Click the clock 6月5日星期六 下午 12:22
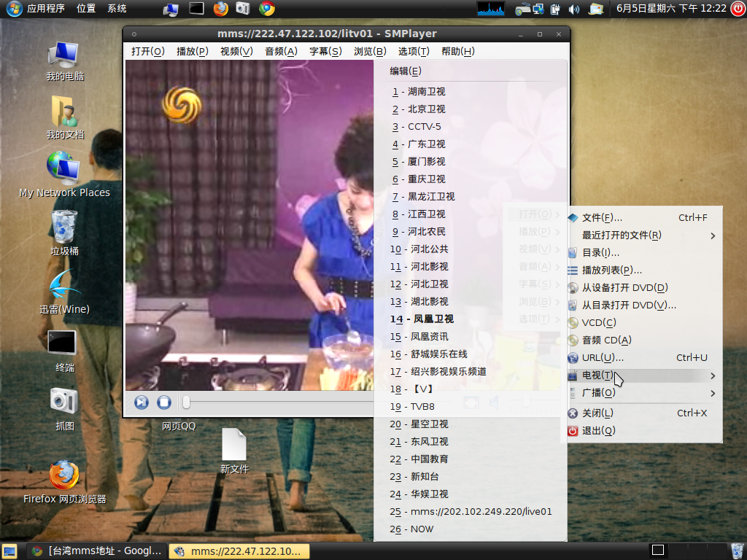Screen dimensions: 747x560 (x=671, y=9)
